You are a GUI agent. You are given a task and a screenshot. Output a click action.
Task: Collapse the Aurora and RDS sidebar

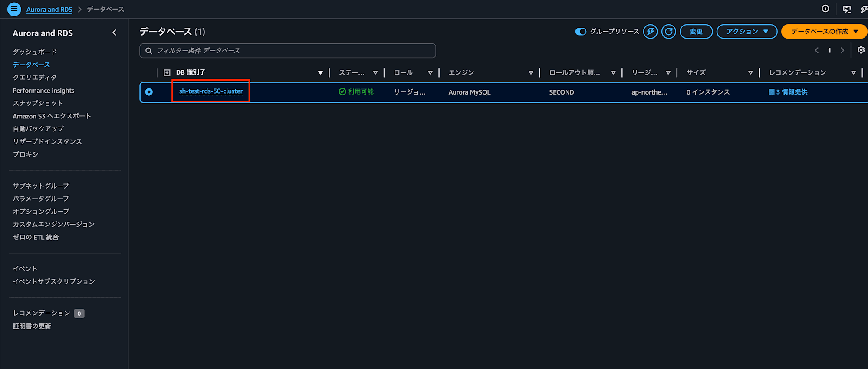[115, 33]
